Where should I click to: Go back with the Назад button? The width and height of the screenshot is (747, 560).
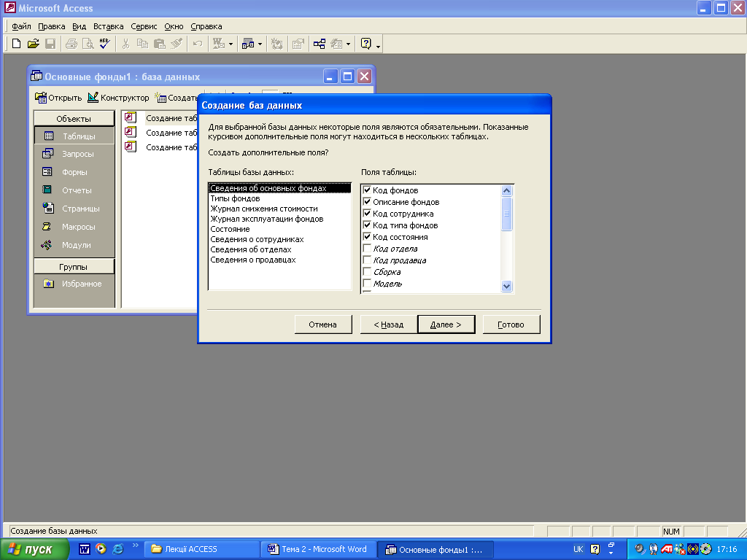point(389,324)
